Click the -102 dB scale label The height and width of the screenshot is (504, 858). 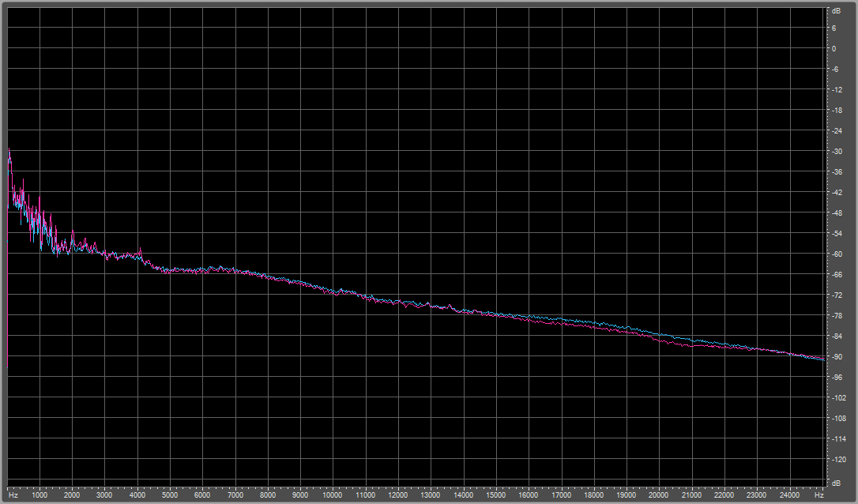point(838,397)
